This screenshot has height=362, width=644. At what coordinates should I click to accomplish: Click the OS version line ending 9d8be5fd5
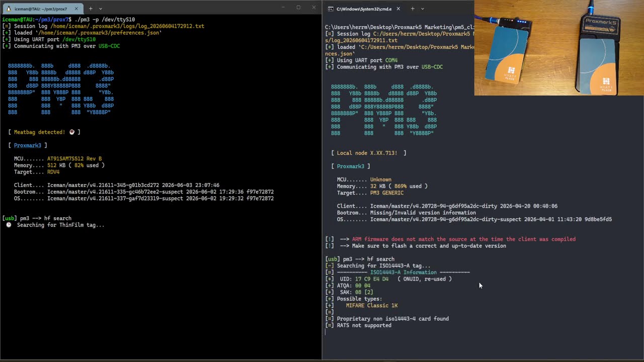pos(474,219)
